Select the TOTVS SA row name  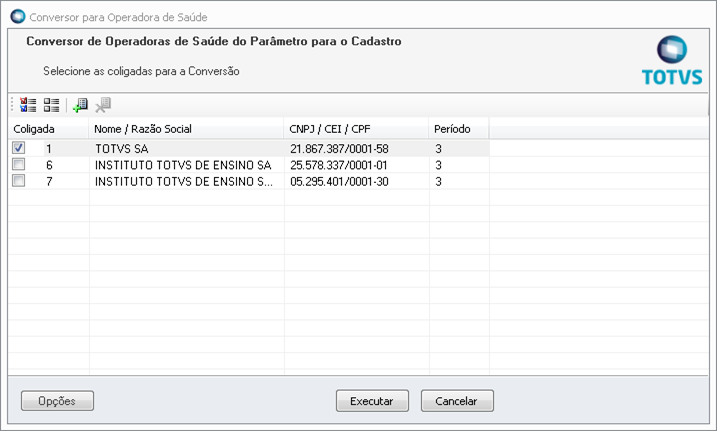pos(120,148)
